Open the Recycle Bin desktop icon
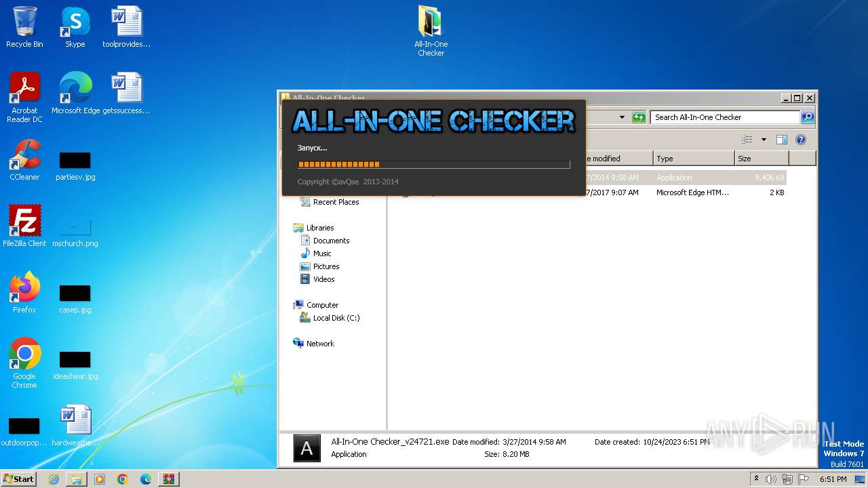This screenshot has width=868, height=488. pos(24,27)
